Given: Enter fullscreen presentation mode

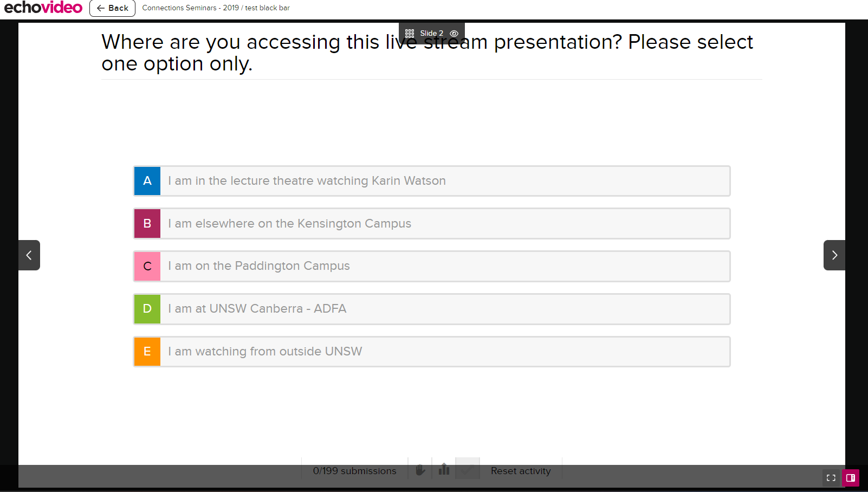Looking at the screenshot, I should pyautogui.click(x=831, y=478).
